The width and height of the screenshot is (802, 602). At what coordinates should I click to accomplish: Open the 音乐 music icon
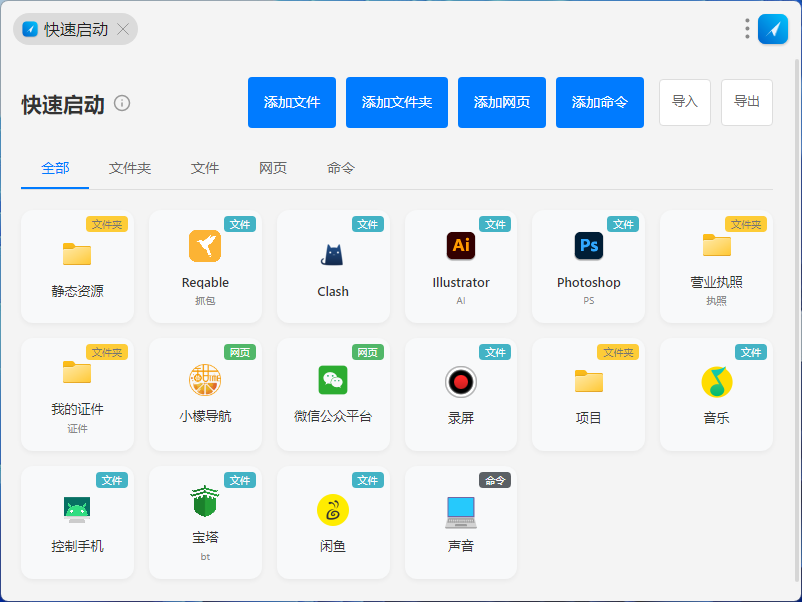716,381
